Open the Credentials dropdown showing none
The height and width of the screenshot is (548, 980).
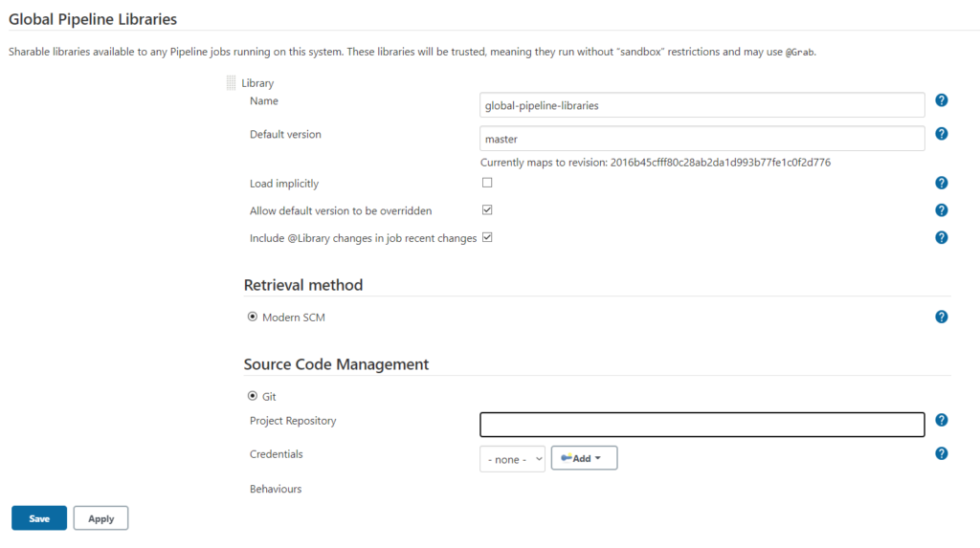512,459
